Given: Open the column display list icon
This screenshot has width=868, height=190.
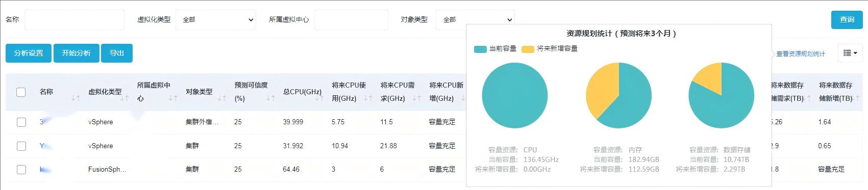Looking at the screenshot, I should 850,53.
